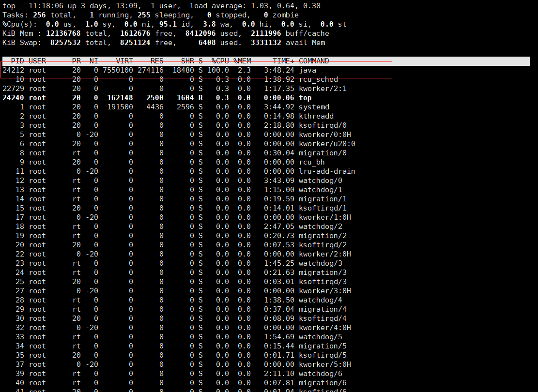
Task: Select the kworker/2:1 process entry
Action: pos(322,89)
